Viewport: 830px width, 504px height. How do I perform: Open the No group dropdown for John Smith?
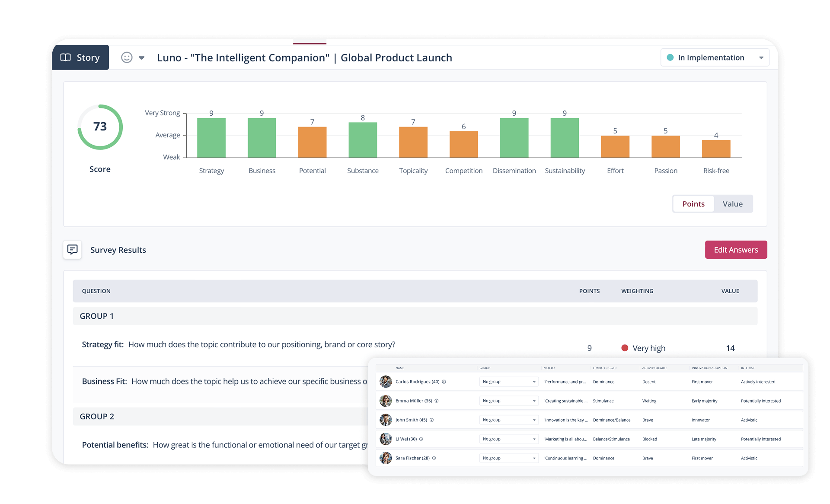[508, 419]
